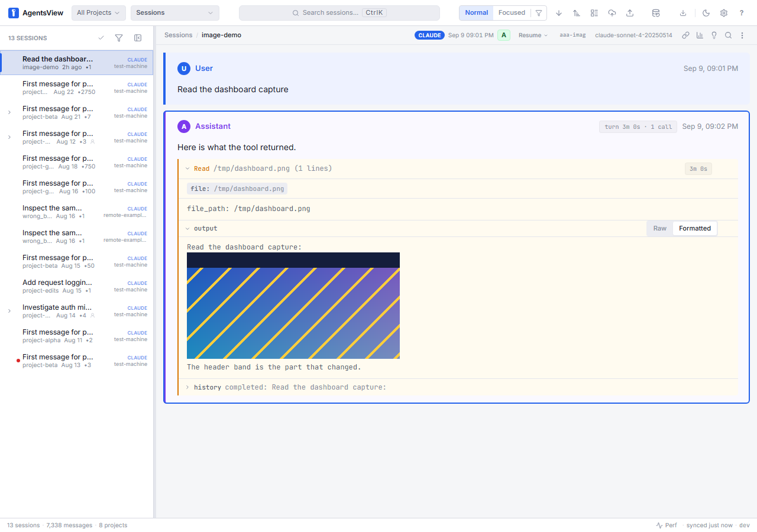Click the block list layout icon
757x532 pixels.
(594, 12)
